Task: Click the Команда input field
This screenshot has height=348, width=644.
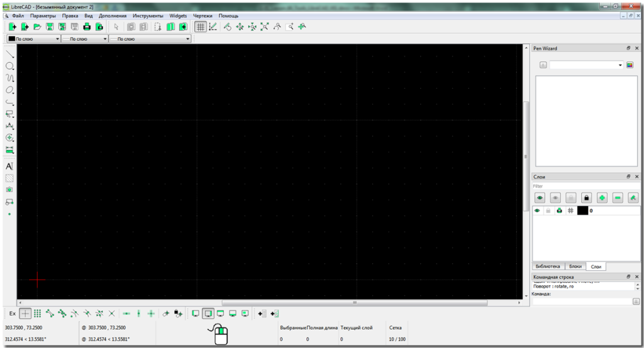Action: tap(582, 302)
